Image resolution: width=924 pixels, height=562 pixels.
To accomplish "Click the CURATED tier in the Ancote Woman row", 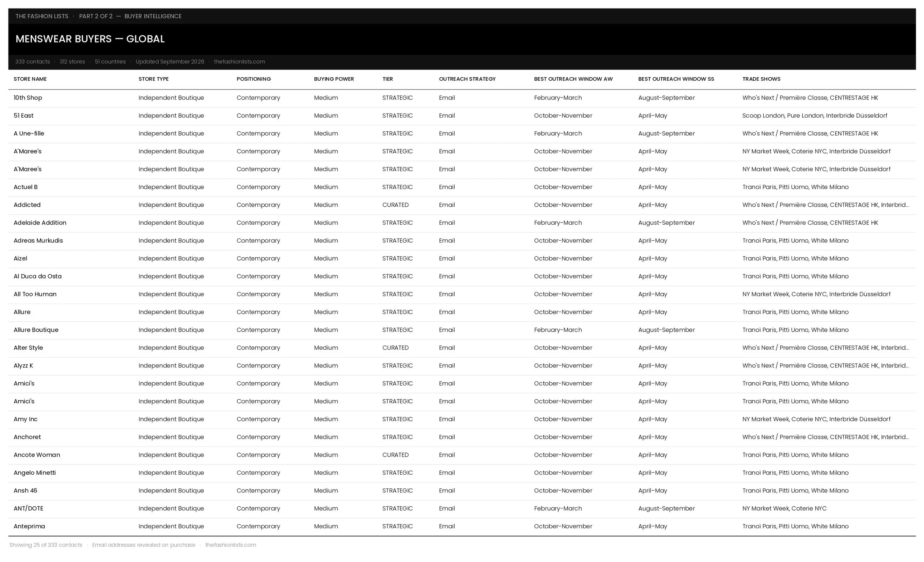I will click(x=395, y=455).
